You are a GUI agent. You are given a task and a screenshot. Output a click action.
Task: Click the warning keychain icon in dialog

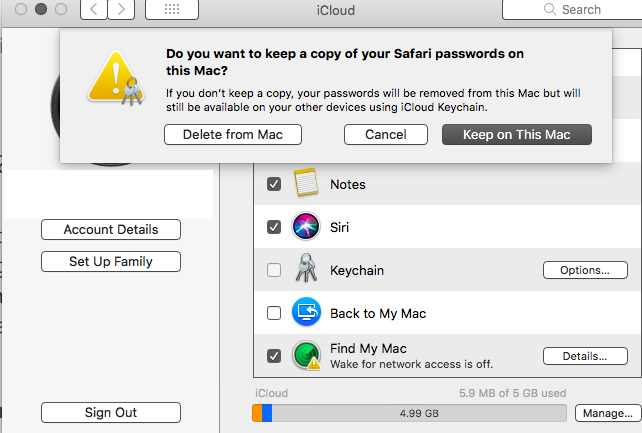pos(117,78)
